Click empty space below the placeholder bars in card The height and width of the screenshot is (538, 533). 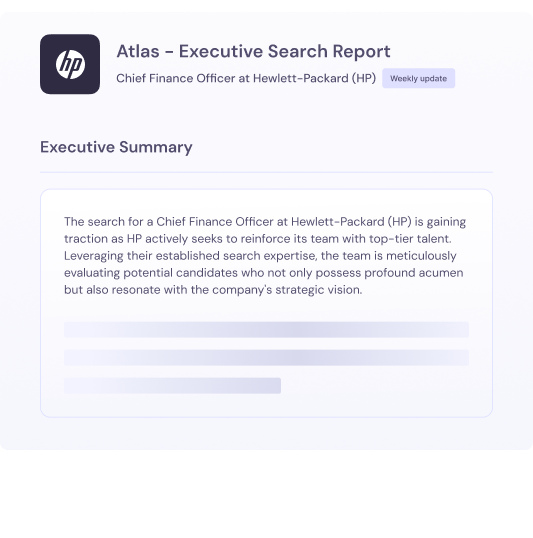[266, 406]
